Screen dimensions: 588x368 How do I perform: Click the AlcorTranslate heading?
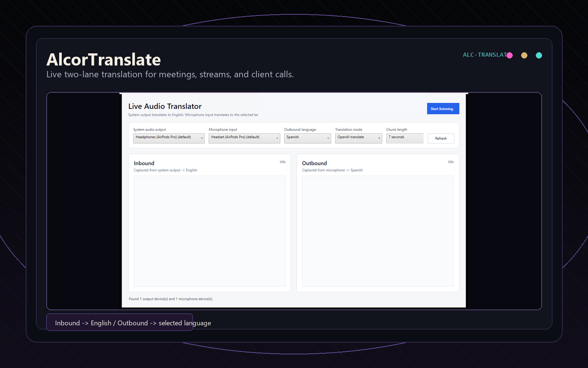point(104,60)
